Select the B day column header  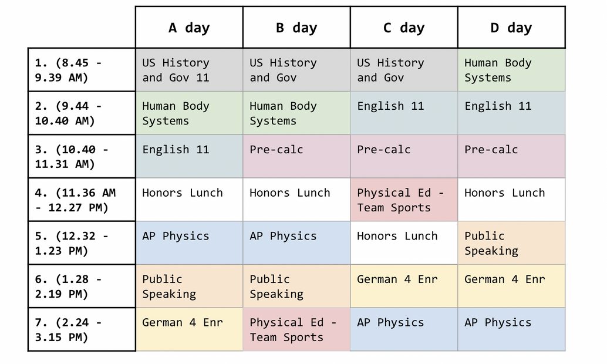[296, 28]
